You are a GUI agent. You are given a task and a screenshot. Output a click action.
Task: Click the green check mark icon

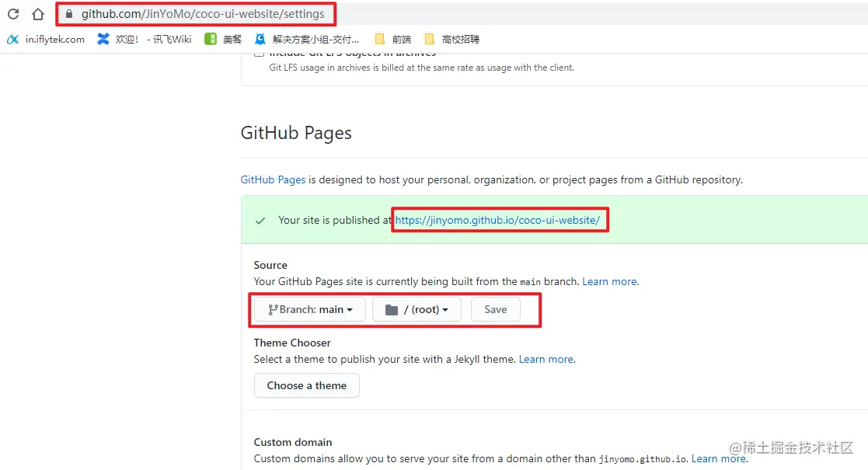(x=260, y=221)
